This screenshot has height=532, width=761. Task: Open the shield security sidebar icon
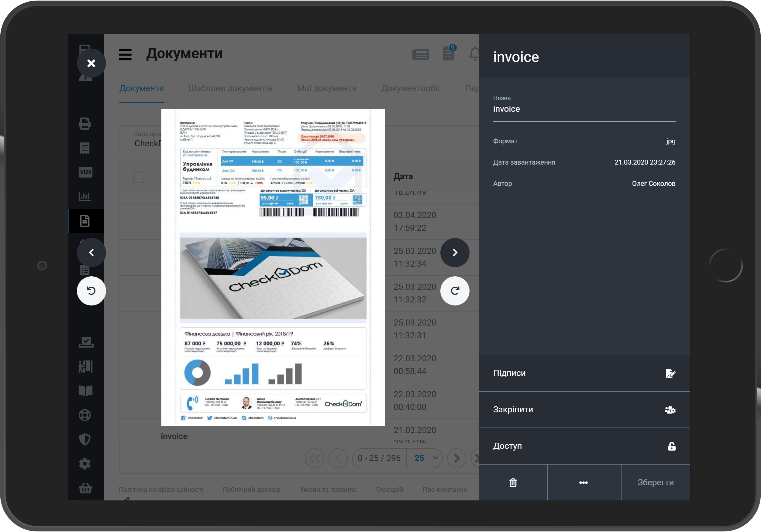85,439
